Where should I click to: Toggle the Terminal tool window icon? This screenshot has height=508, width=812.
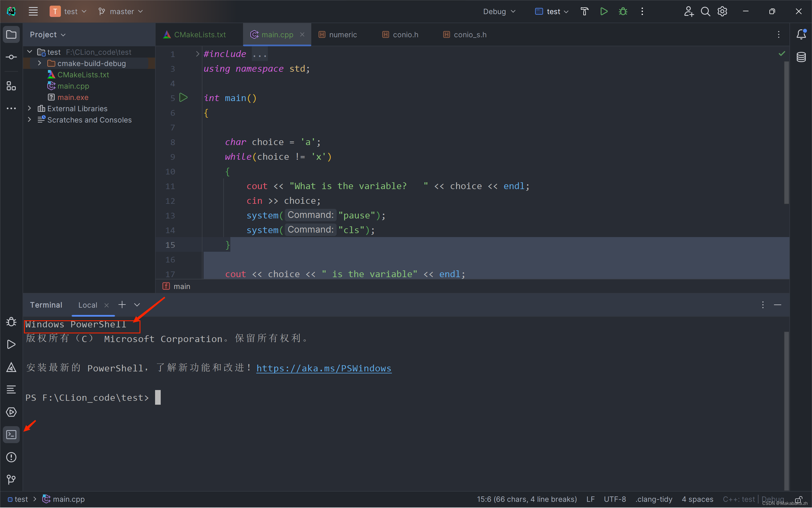click(11, 435)
